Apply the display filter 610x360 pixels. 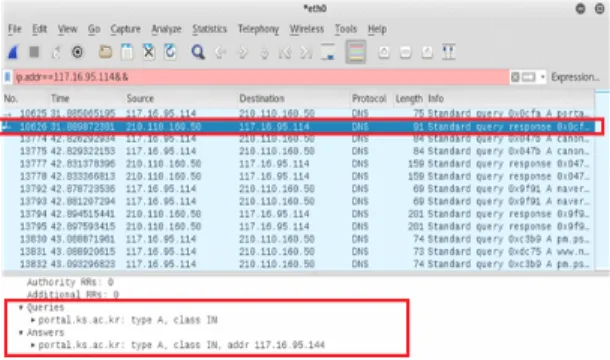tap(529, 77)
